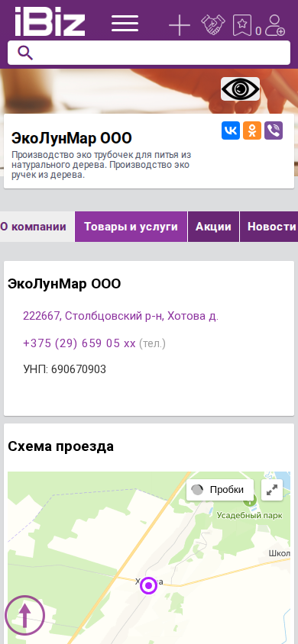Open the handshake partners icon

tap(213, 24)
